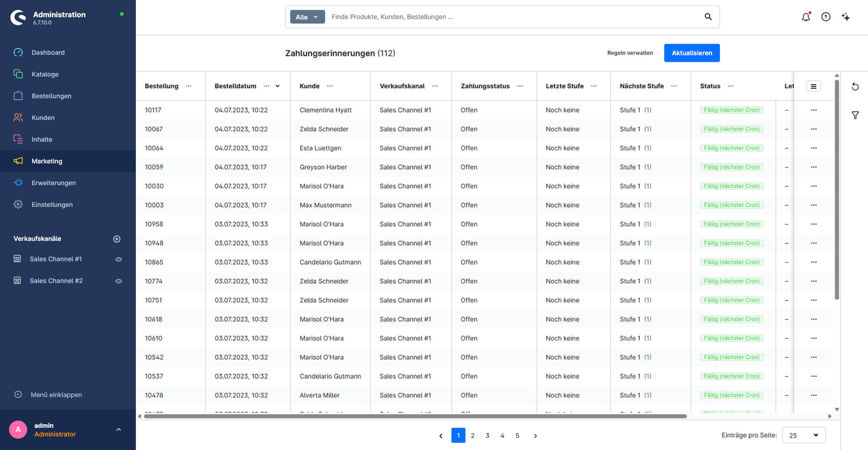Click customer Max Mustermann

[325, 205]
